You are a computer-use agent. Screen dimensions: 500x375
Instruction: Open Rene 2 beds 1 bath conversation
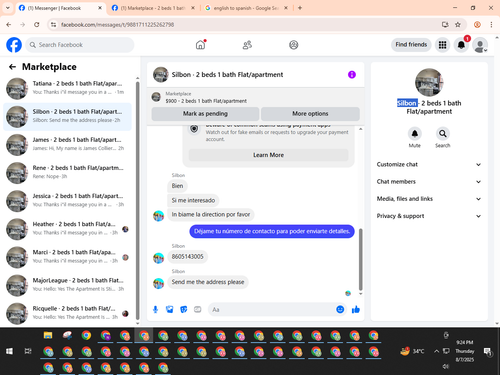67,173
